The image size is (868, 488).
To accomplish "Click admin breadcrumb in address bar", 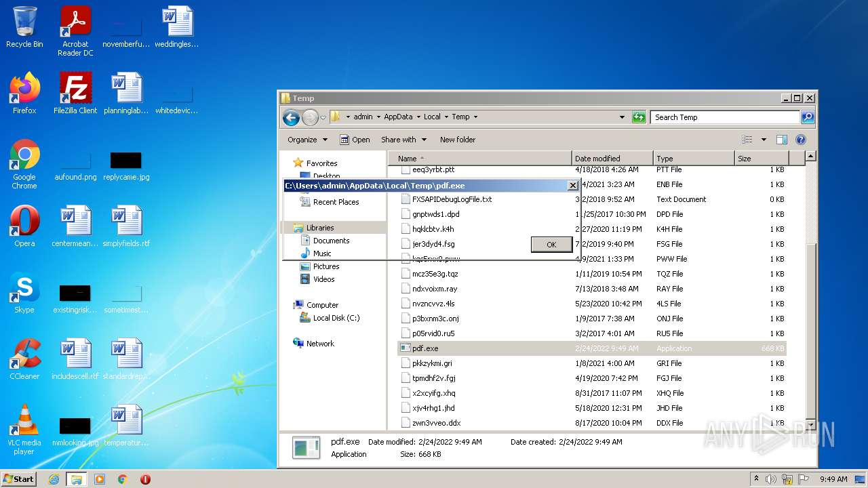I will (x=363, y=117).
